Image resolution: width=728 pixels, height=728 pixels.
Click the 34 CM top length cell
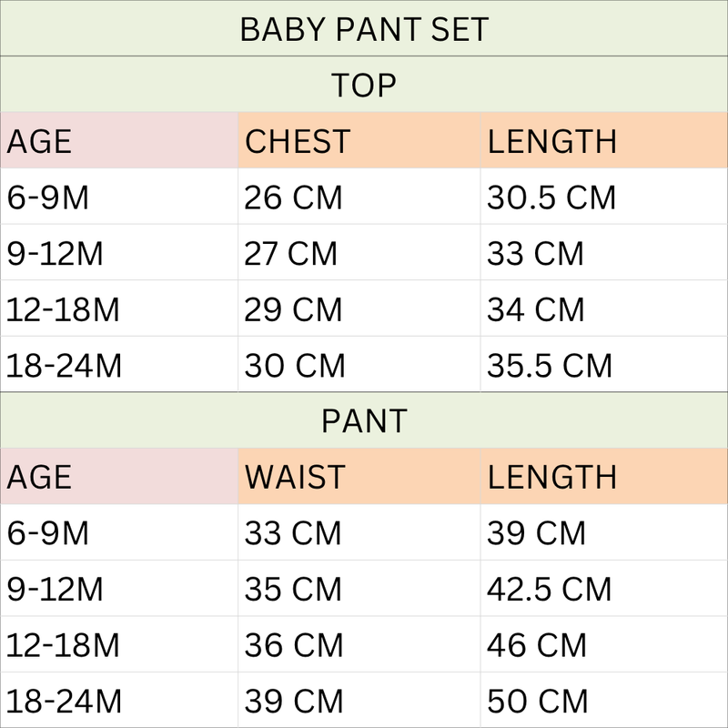pyautogui.click(x=604, y=308)
